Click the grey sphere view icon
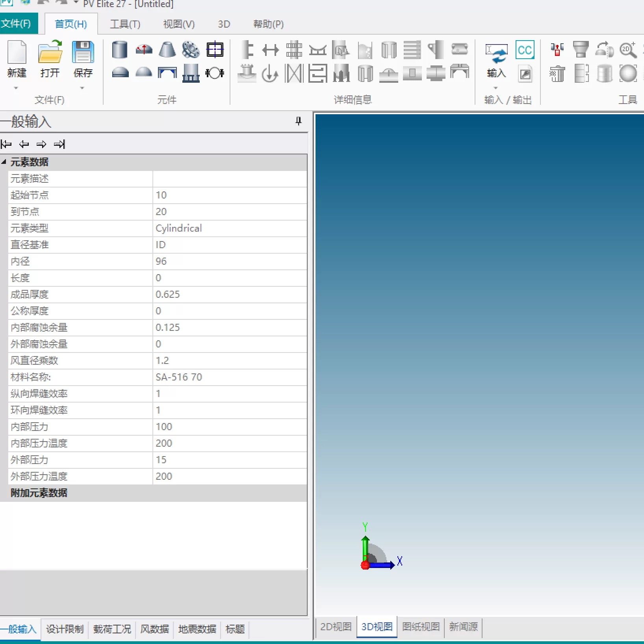Viewport: 644px width, 644px height. [x=628, y=73]
